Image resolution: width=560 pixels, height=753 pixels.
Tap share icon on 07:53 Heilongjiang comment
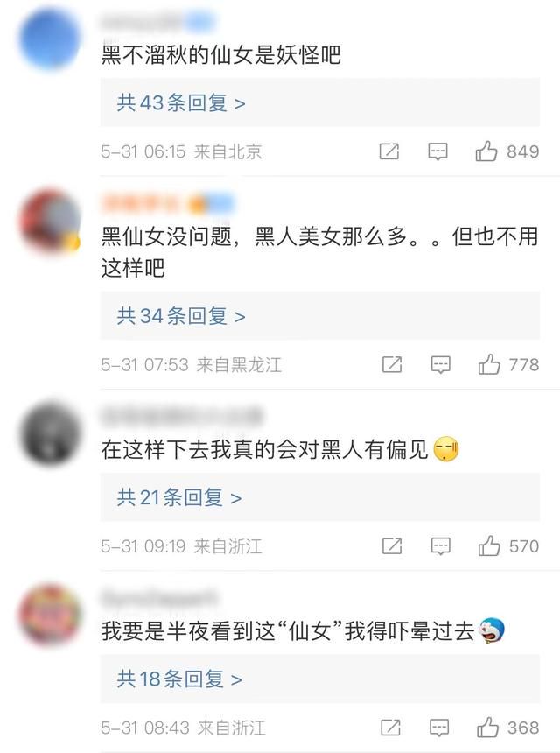pyautogui.click(x=392, y=365)
